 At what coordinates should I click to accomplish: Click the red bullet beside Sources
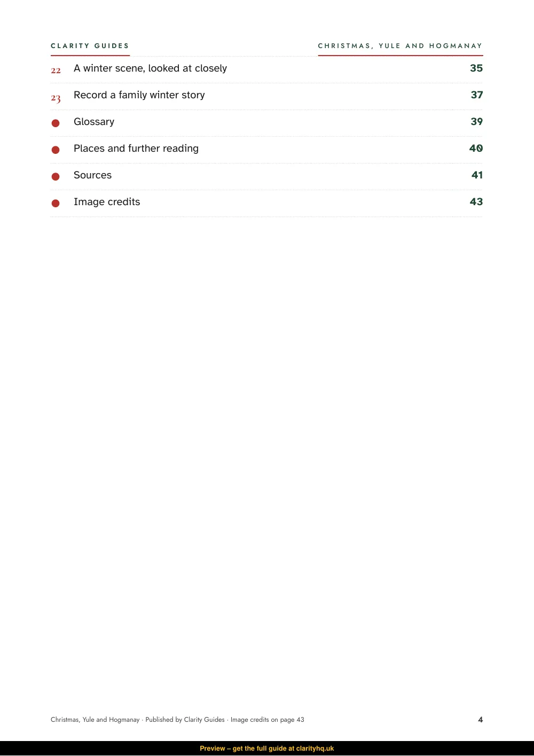[x=56, y=176]
